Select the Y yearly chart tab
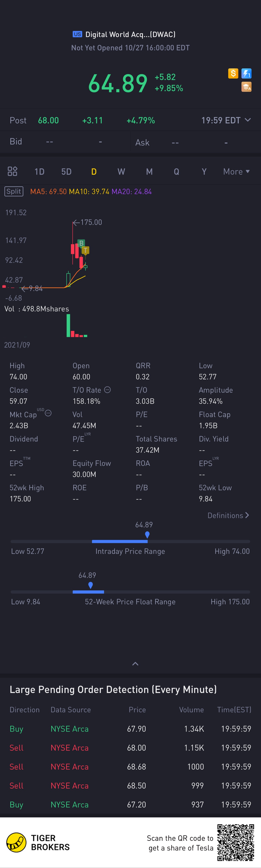This screenshot has width=261, height=868. coord(204,172)
